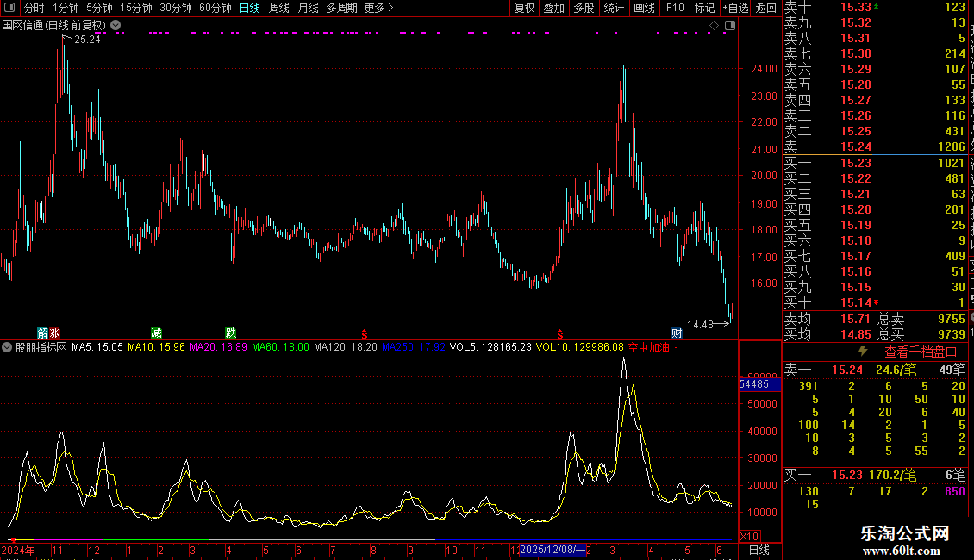This screenshot has width=974, height=560.
Task: Click the VOL5: 128165.23 value
Action: click(490, 348)
